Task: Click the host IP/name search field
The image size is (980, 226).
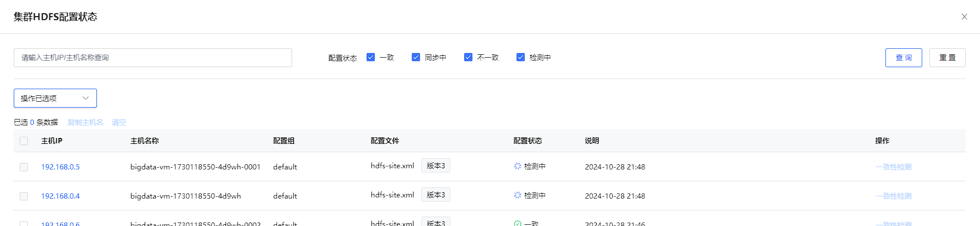Action: coord(153,58)
